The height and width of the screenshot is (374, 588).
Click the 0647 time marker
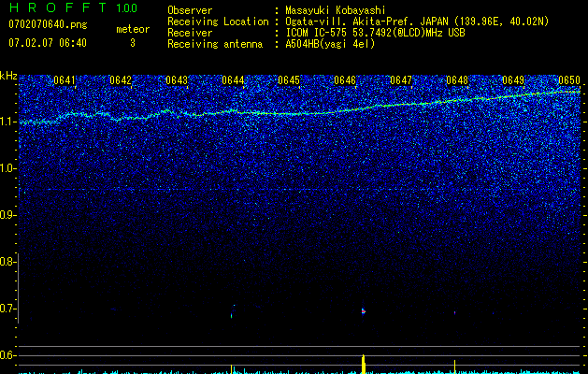pos(401,80)
